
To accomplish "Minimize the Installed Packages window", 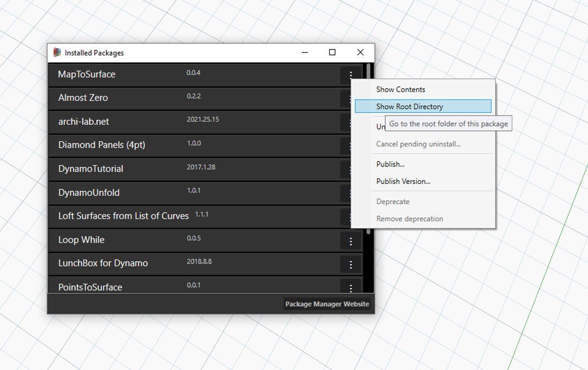I will point(304,52).
